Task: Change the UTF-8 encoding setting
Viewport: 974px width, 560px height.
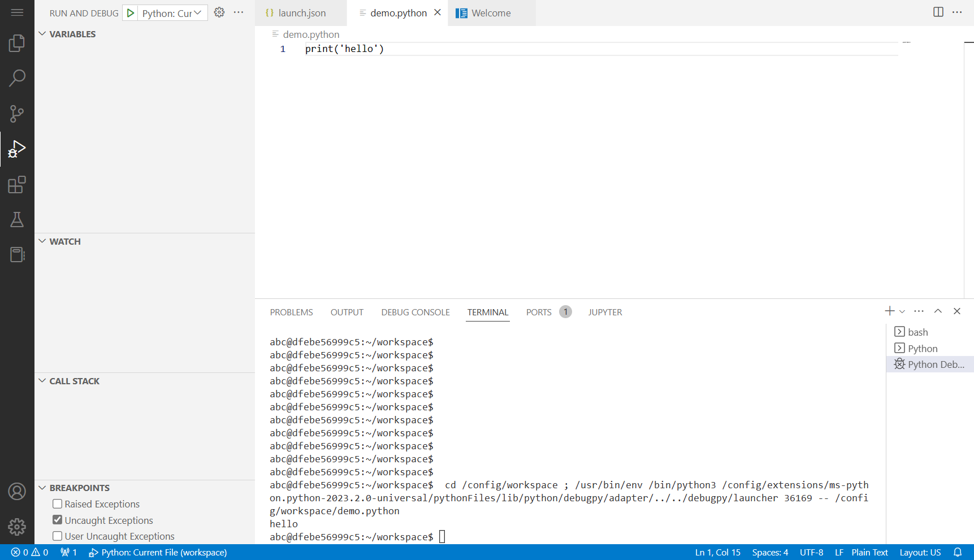Action: tap(811, 552)
